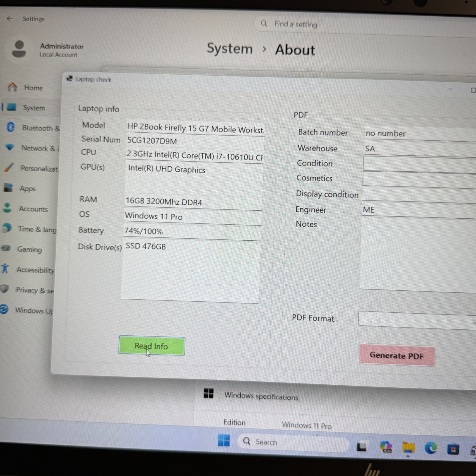This screenshot has width=476, height=476.
Task: Launch Microsoft Edge from taskbar
Action: 430,448
